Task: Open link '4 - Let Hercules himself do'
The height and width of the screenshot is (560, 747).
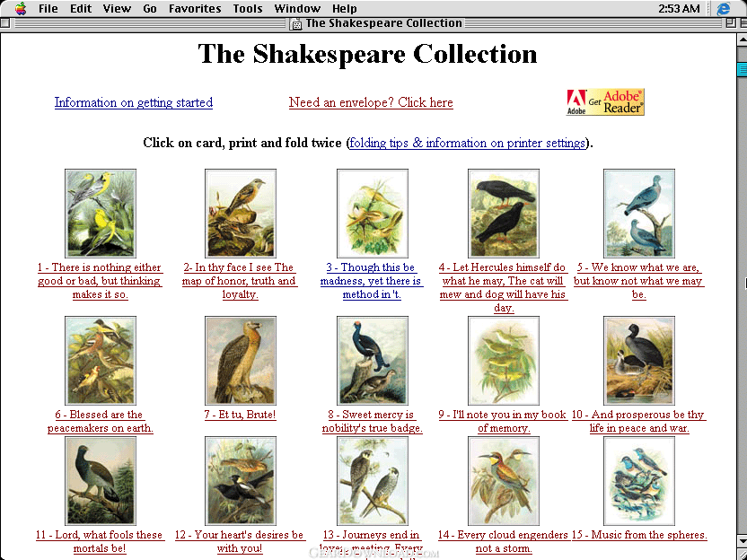Action: 503,287
